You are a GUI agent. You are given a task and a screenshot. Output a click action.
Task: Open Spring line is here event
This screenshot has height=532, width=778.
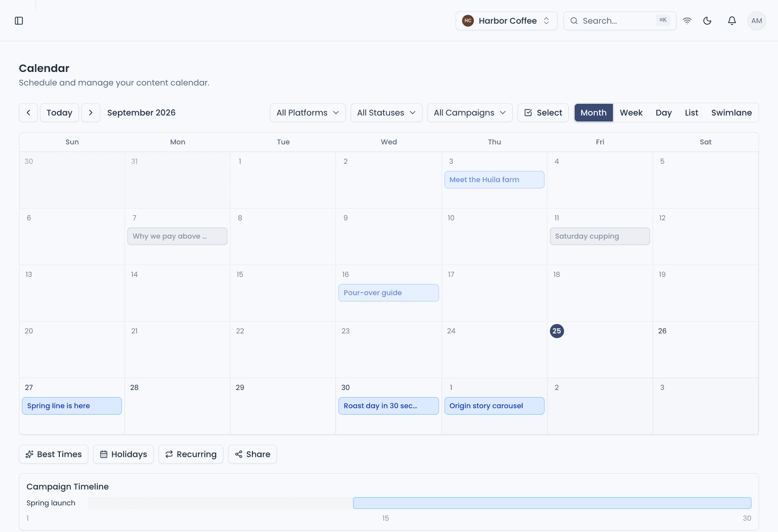point(72,406)
